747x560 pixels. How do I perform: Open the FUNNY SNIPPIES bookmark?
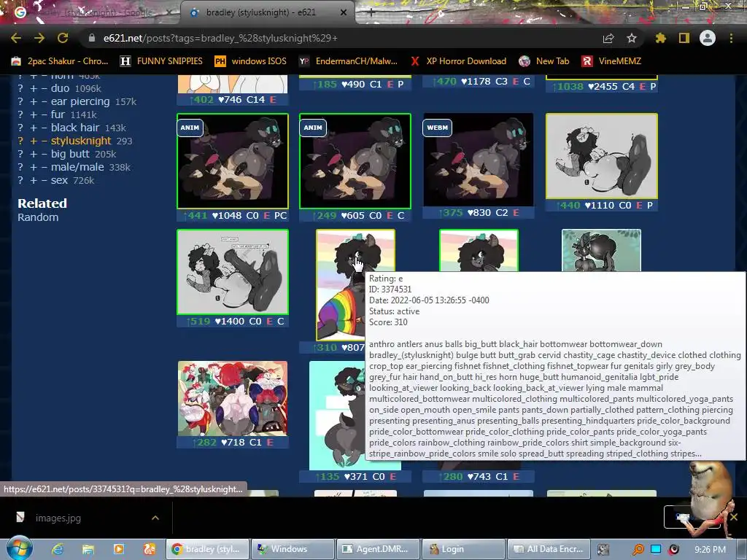coord(161,61)
